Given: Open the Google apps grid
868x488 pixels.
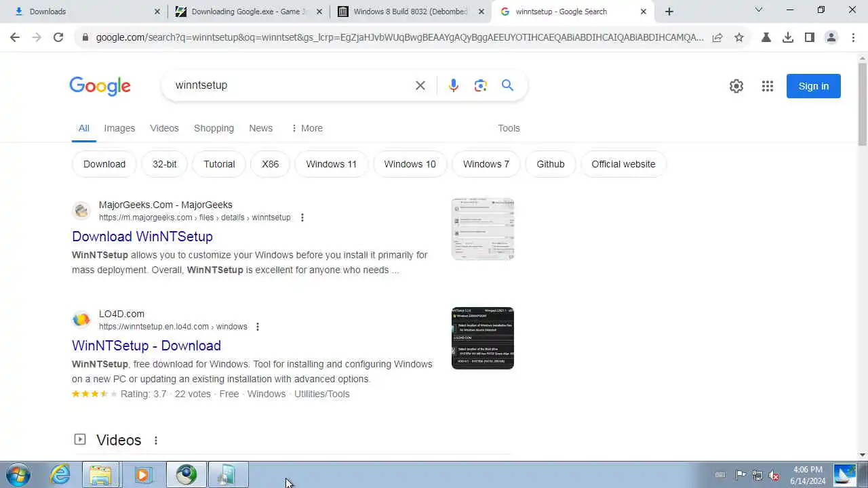Looking at the screenshot, I should pos(768,86).
